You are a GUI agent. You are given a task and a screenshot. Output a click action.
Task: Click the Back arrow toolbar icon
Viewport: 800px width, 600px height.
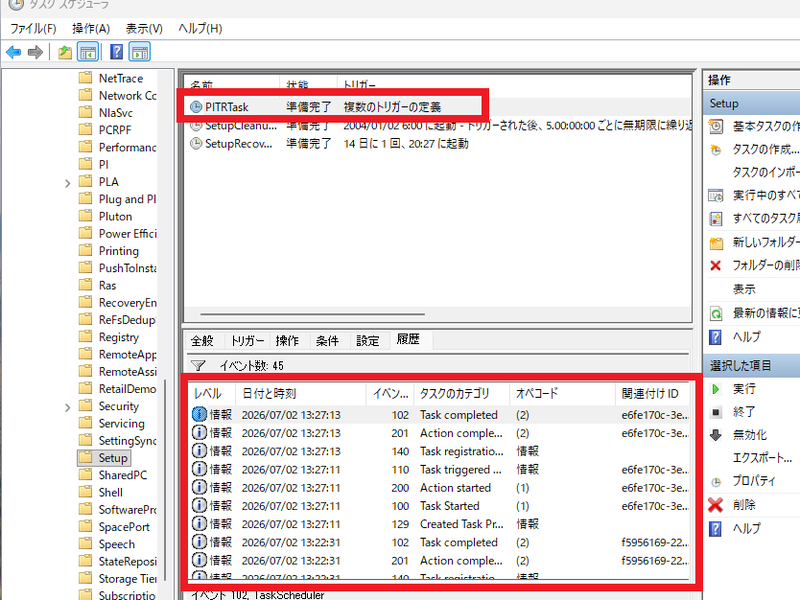(14, 52)
